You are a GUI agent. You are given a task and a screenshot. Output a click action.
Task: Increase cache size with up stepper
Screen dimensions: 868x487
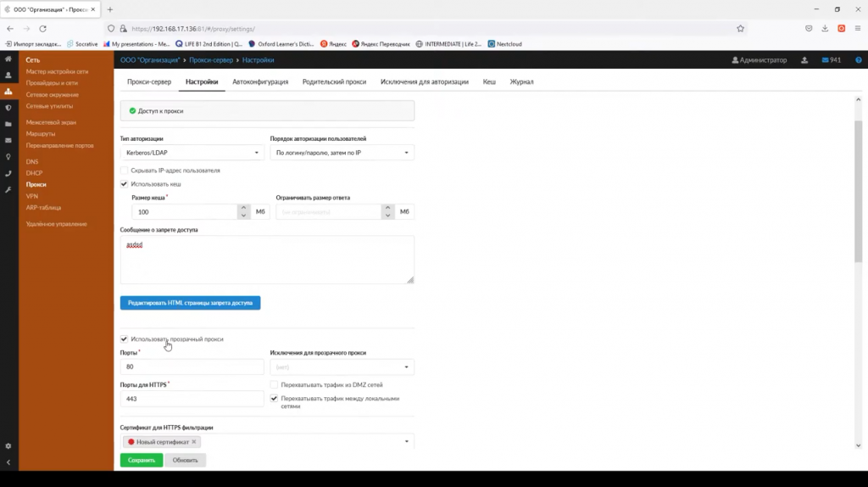[x=243, y=208]
